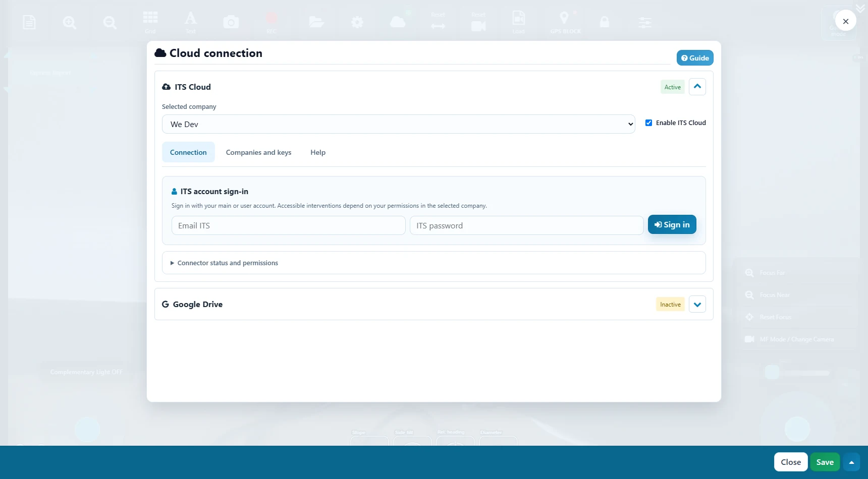Screen dimensions: 868x479
Task: Open the Selected company dropdown showing We Dev
Action: pyautogui.click(x=398, y=124)
